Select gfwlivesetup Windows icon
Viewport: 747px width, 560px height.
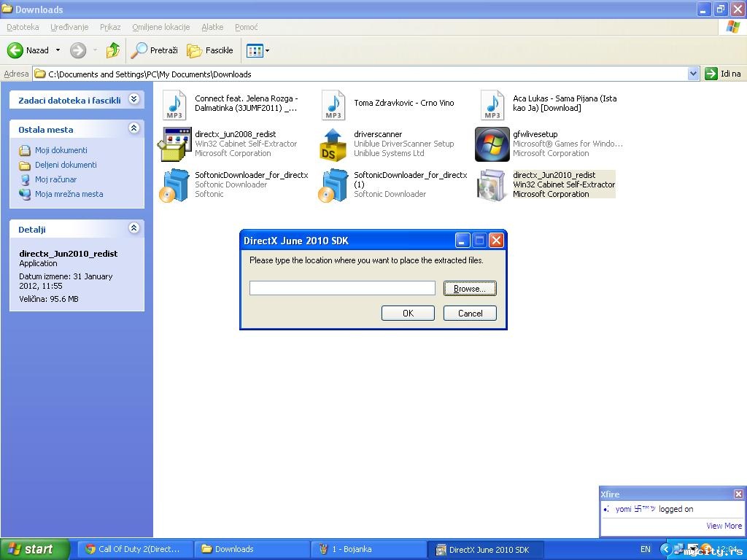click(x=492, y=144)
